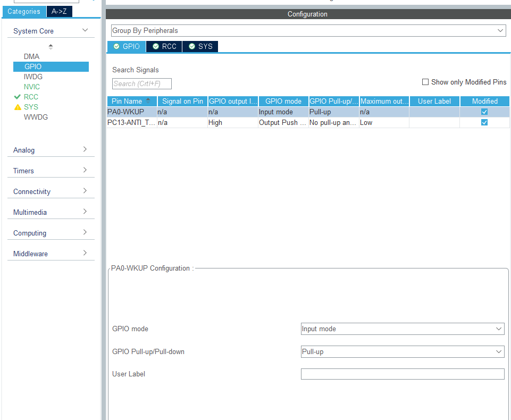
Task: Select the PA0-WKUP pin row
Action: (308, 112)
